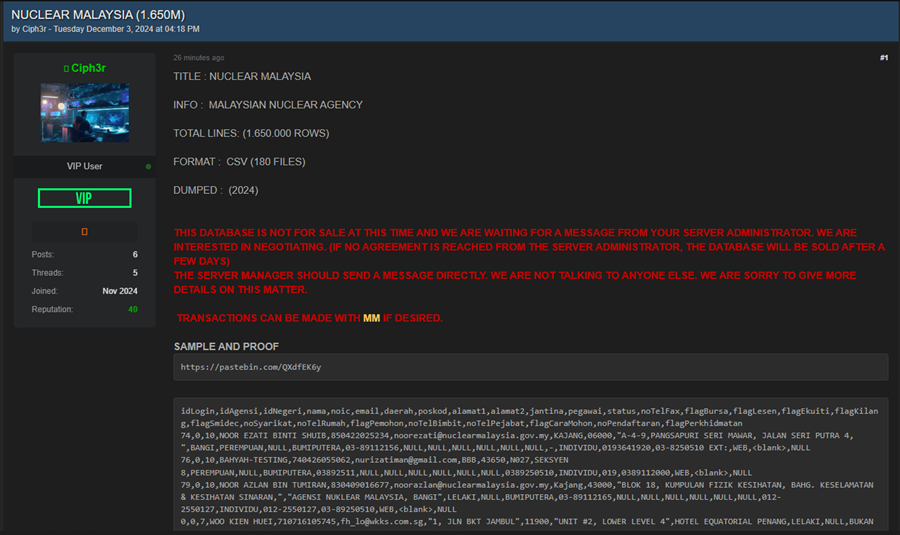Screen dimensions: 900x535
Task: Click the 'TRANSACTIONS CAN BE MADE WITH' line
Action: (x=310, y=317)
